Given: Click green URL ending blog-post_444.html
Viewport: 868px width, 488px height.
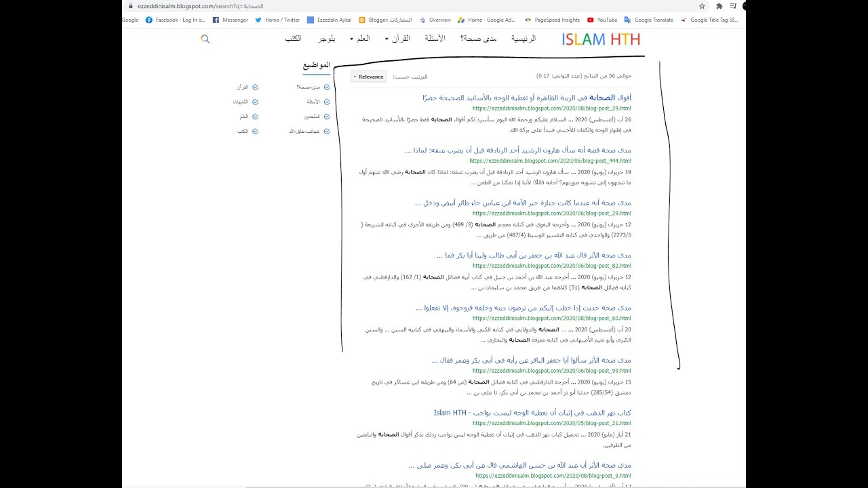Looking at the screenshot, I should pyautogui.click(x=550, y=161).
